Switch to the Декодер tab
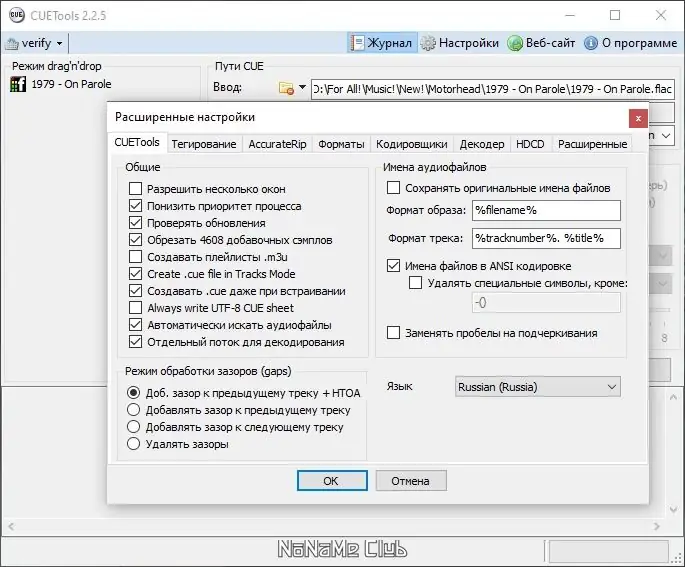This screenshot has height=567, width=685. (482, 144)
